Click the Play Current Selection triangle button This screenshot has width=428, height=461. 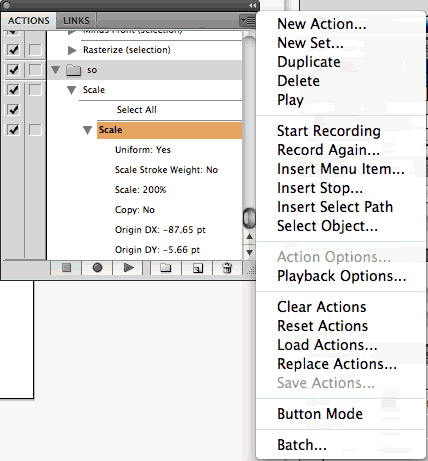(129, 268)
